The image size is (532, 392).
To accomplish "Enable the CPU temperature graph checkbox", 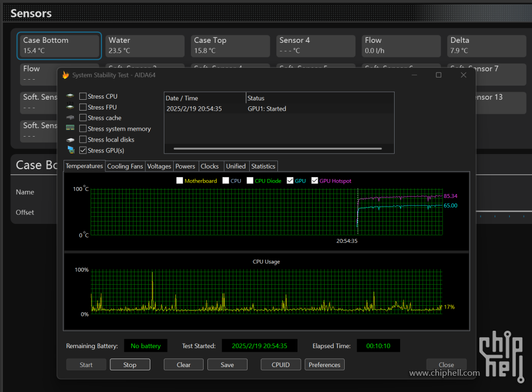I will click(x=226, y=181).
